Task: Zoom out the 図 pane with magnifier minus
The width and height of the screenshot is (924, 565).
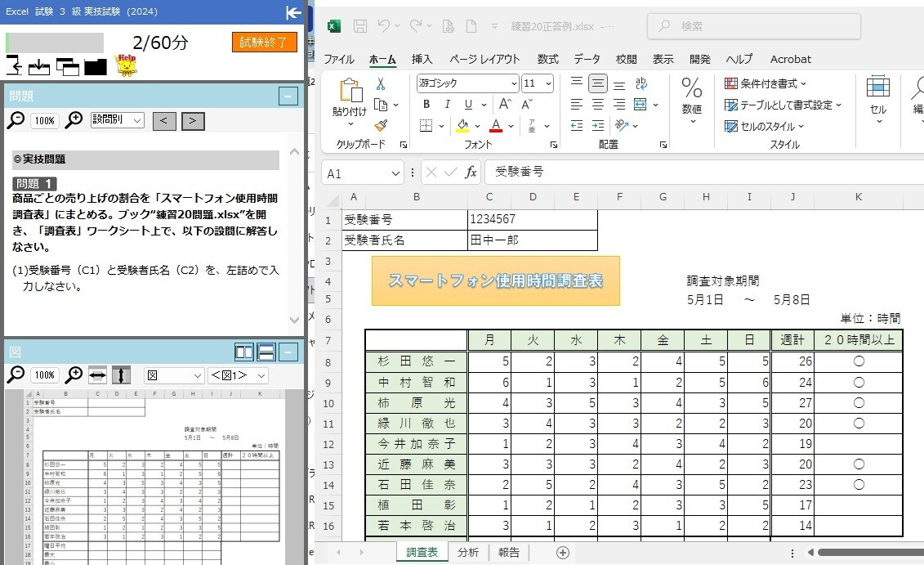Action: [16, 374]
